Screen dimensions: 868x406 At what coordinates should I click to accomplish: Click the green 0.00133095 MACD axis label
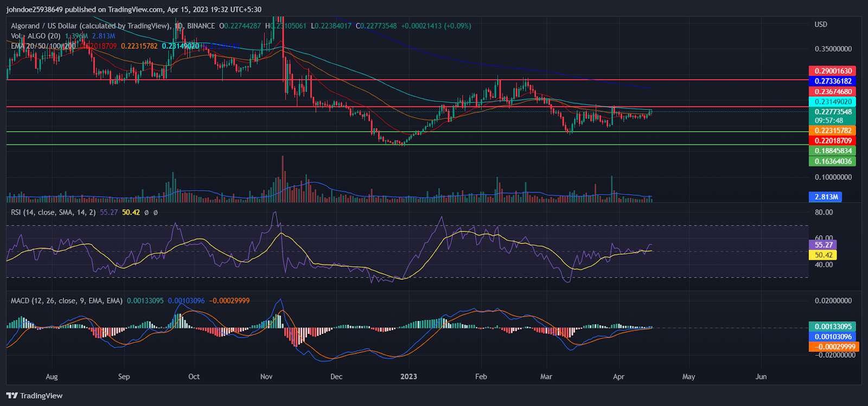coord(833,327)
